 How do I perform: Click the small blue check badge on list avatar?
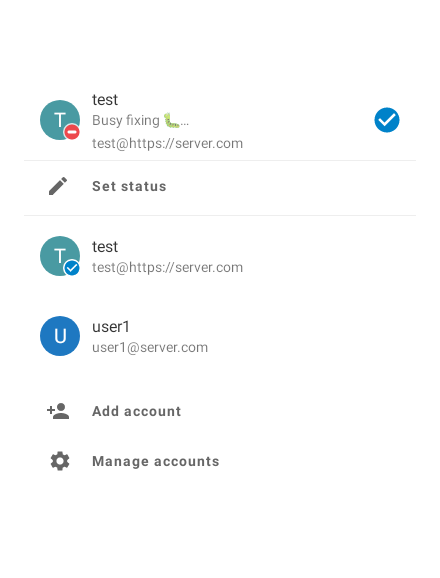[x=72, y=268]
